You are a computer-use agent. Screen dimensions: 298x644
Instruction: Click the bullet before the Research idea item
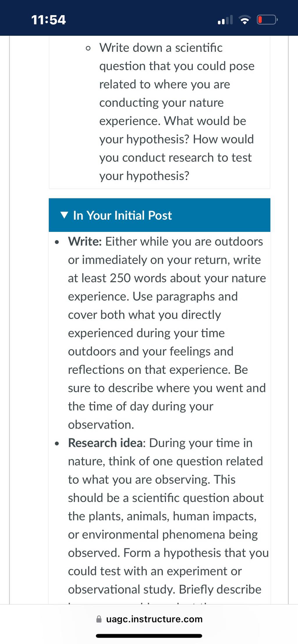click(57, 444)
